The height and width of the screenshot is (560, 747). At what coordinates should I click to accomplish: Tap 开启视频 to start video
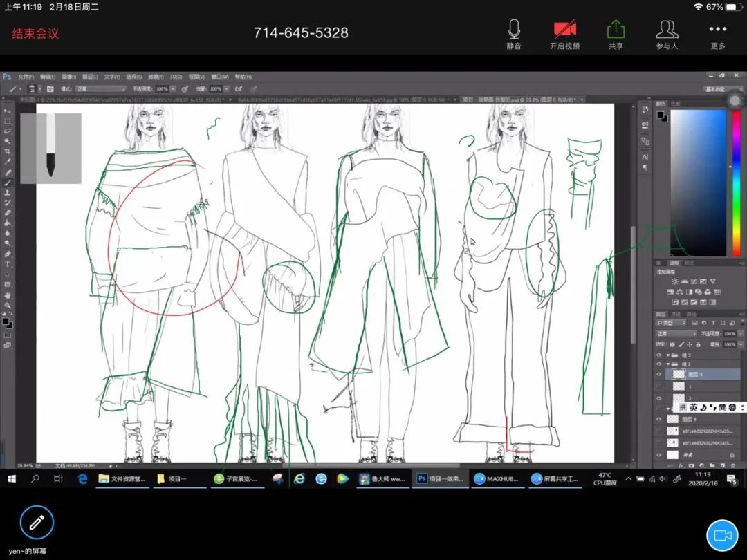pos(564,35)
